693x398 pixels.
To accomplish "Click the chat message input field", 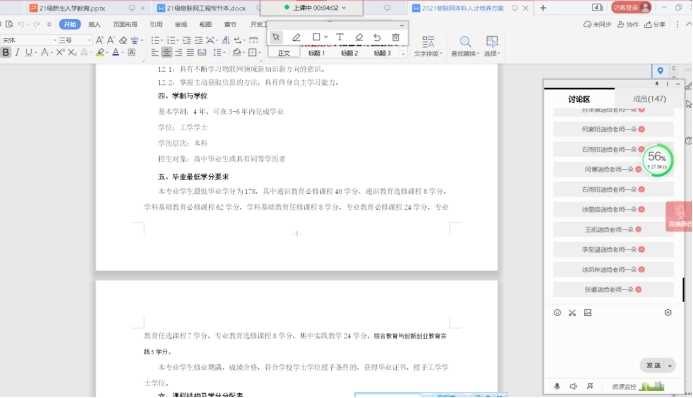I will (x=614, y=338).
